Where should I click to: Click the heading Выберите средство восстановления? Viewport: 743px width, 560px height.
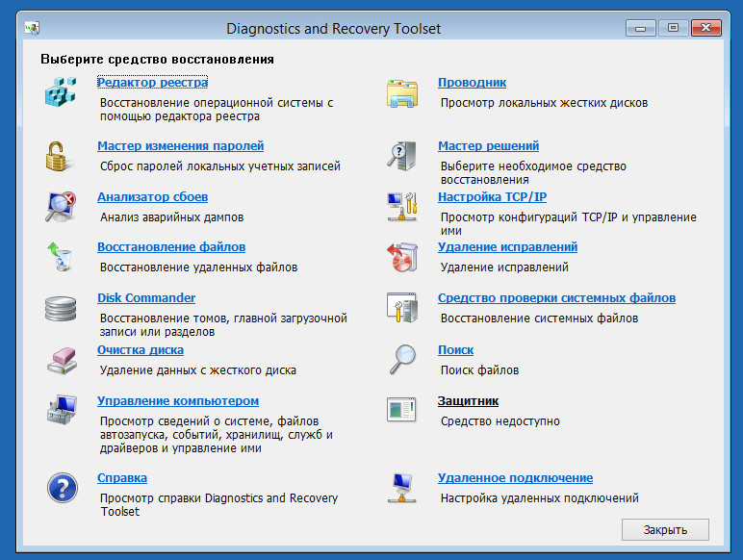[157, 60]
